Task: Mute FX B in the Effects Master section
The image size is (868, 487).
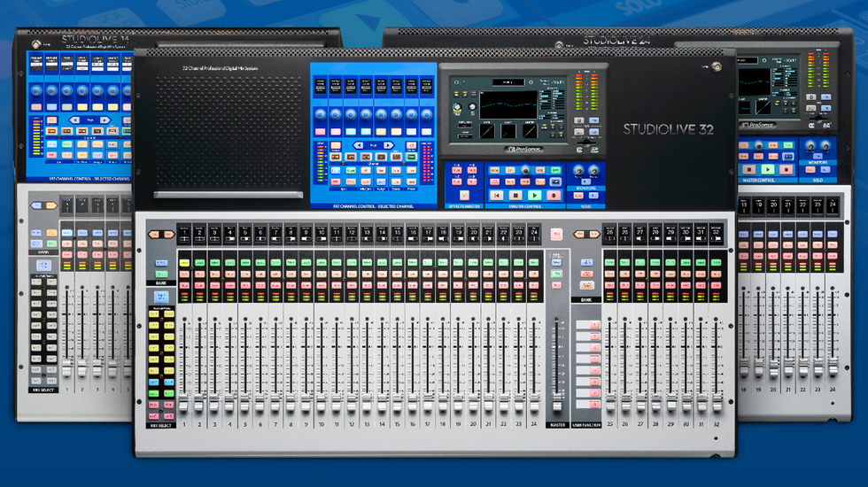Action: point(471,170)
